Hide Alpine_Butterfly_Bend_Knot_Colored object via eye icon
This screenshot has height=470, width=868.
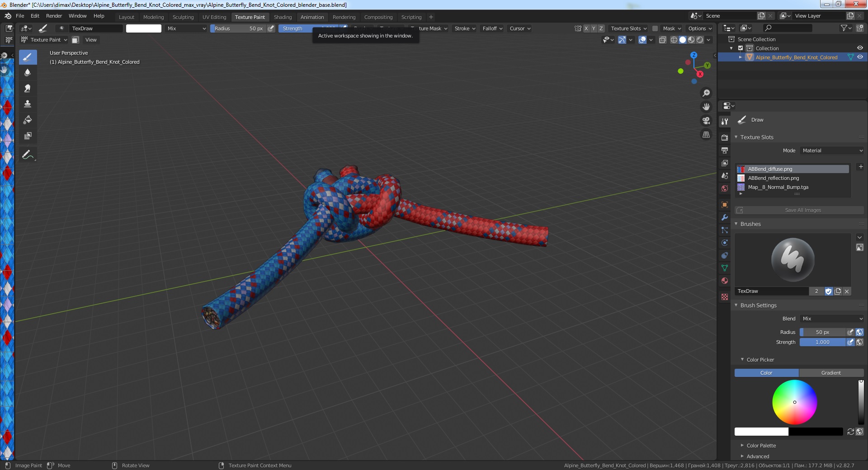point(860,57)
